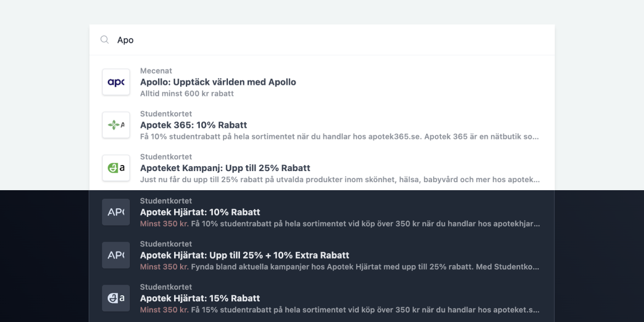
Task: Select the Apoteket Kampanj: Upp till 25% Rabatt result
Action: 224,168
